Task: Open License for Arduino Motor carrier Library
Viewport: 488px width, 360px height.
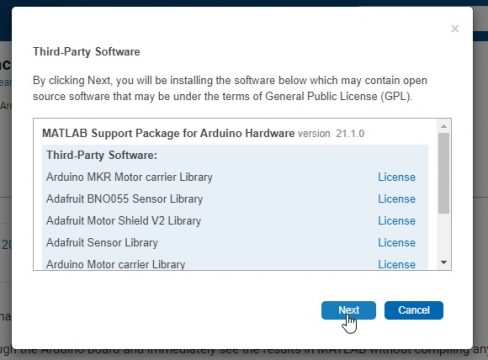Action: [397, 264]
